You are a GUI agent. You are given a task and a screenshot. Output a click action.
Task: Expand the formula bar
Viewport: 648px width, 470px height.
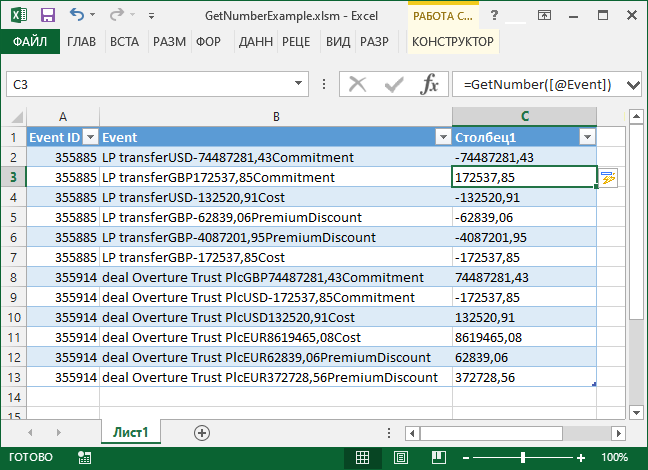click(x=633, y=85)
